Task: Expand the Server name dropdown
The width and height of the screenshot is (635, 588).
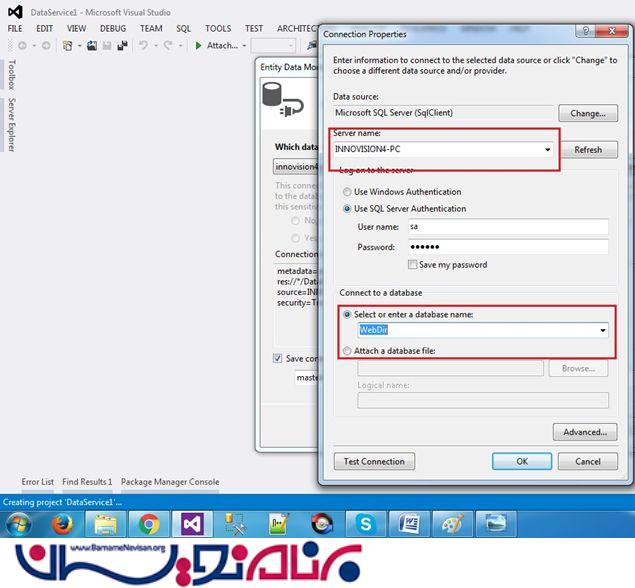Action: (548, 149)
